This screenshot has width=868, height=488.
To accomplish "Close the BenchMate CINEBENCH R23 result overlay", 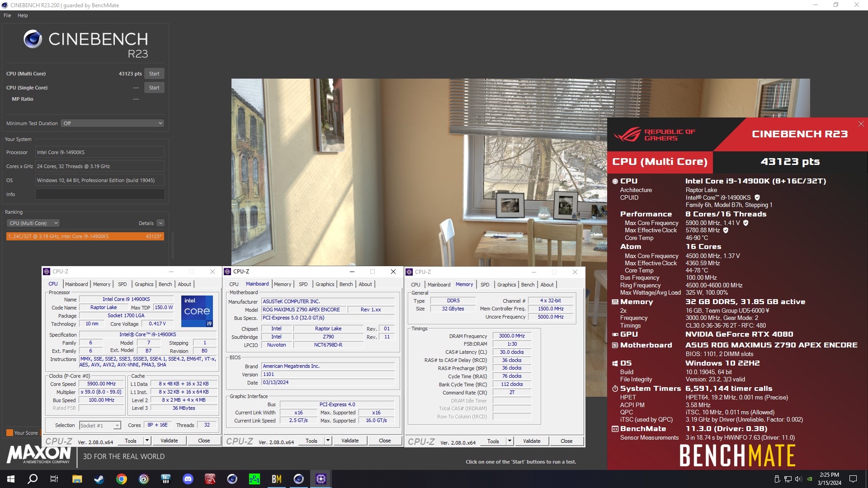I will click(x=861, y=124).
